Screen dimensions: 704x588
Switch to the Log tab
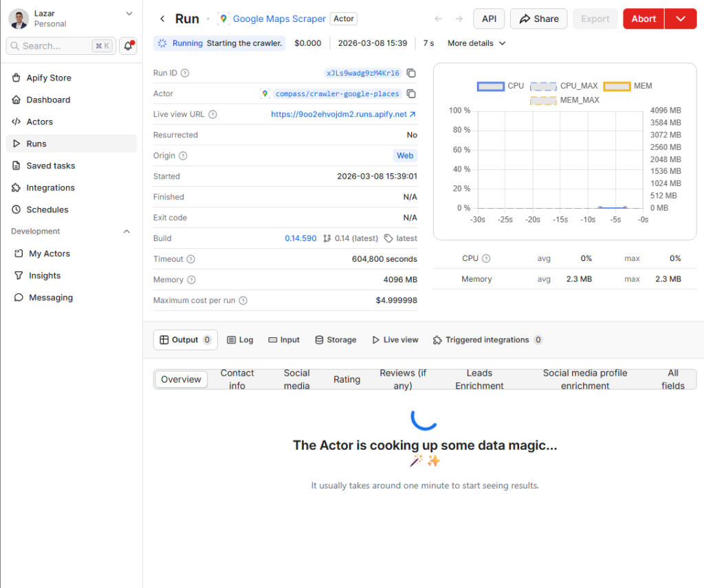(240, 340)
